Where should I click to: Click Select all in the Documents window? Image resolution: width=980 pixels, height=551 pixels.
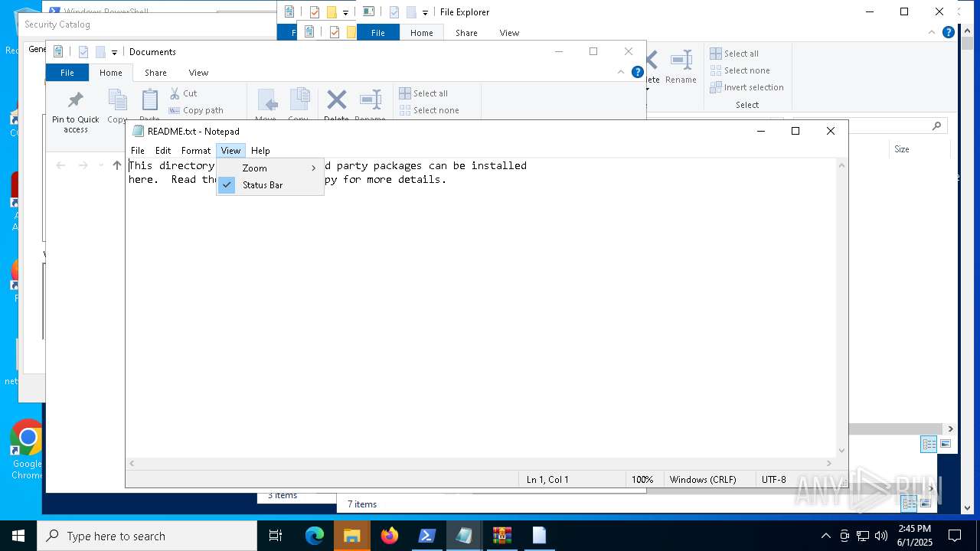click(423, 93)
